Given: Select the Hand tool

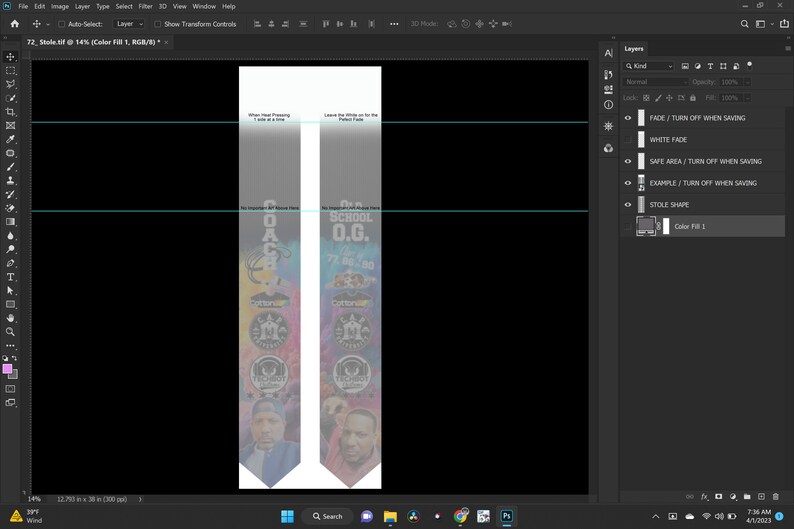Looking at the screenshot, I should click(10, 318).
